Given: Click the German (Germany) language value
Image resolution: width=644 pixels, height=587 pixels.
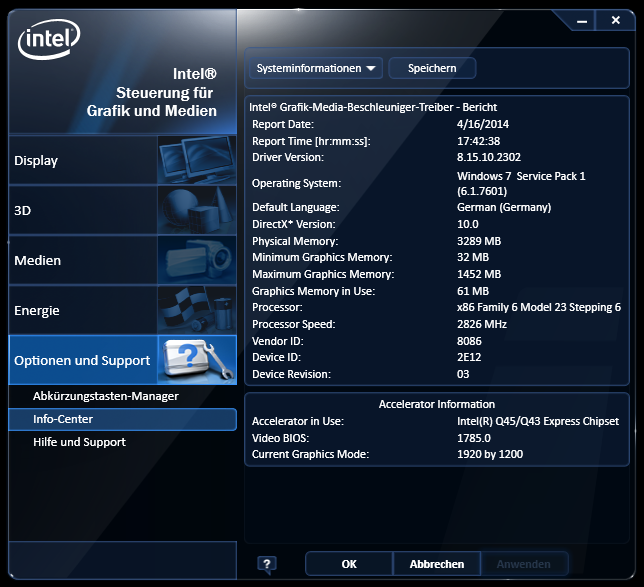Looking at the screenshot, I should pos(504,207).
